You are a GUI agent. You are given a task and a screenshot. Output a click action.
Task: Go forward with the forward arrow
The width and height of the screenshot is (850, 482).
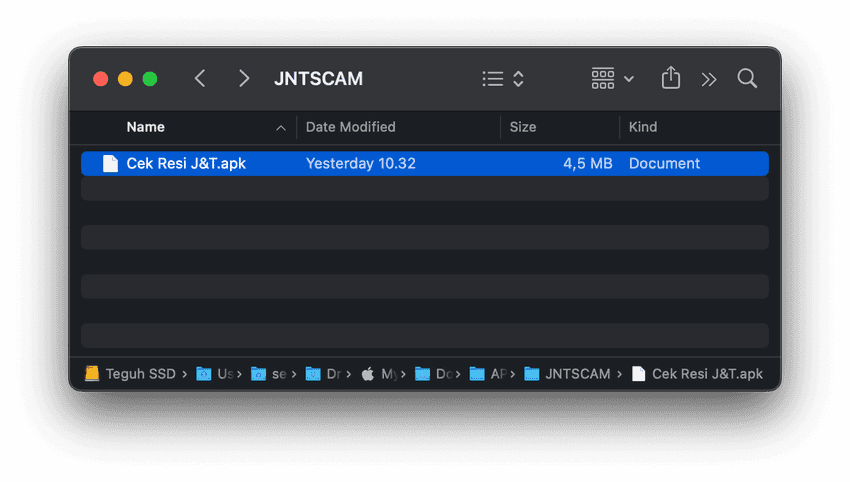244,78
